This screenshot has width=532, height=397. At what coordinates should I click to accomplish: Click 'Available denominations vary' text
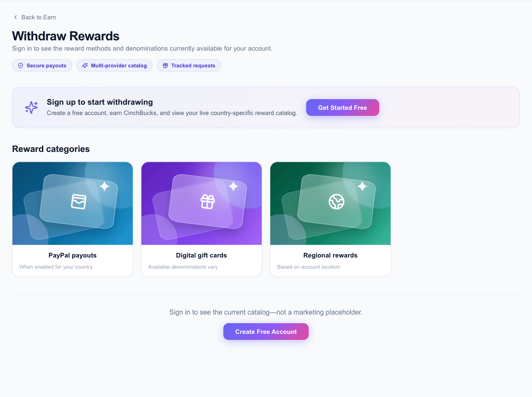coord(183,267)
